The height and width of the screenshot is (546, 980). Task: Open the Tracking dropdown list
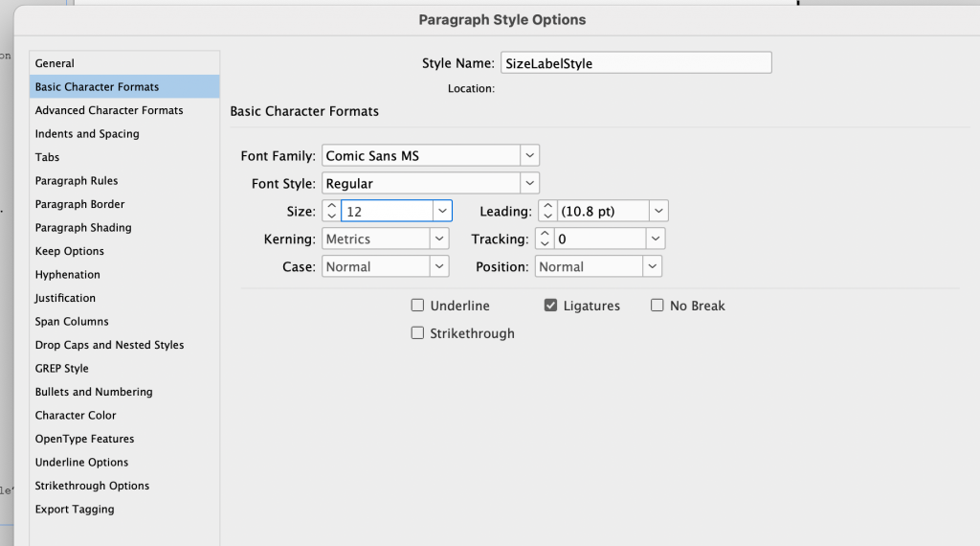(655, 239)
